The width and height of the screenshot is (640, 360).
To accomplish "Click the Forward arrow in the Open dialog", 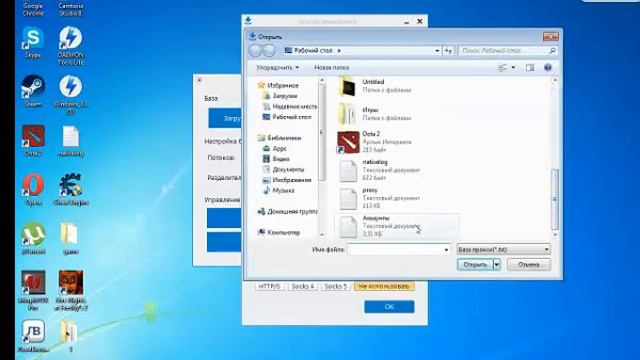I will coord(269,51).
